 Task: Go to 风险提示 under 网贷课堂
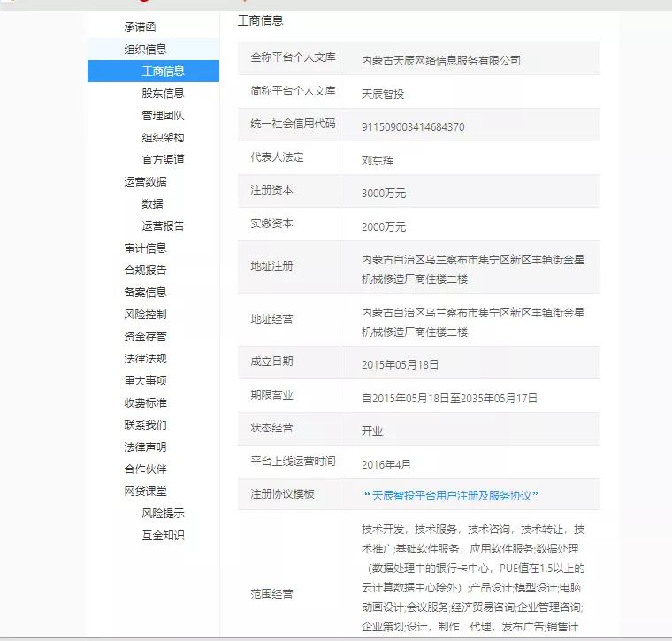[163, 514]
